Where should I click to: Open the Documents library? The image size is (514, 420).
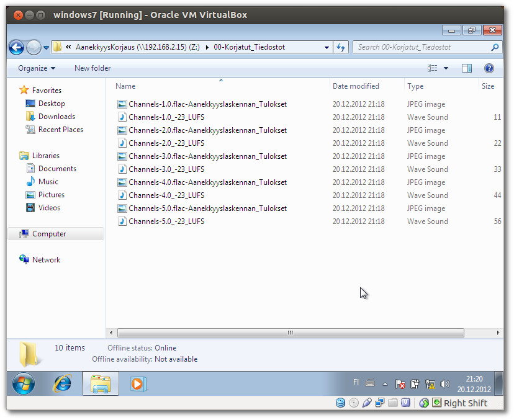coord(57,169)
